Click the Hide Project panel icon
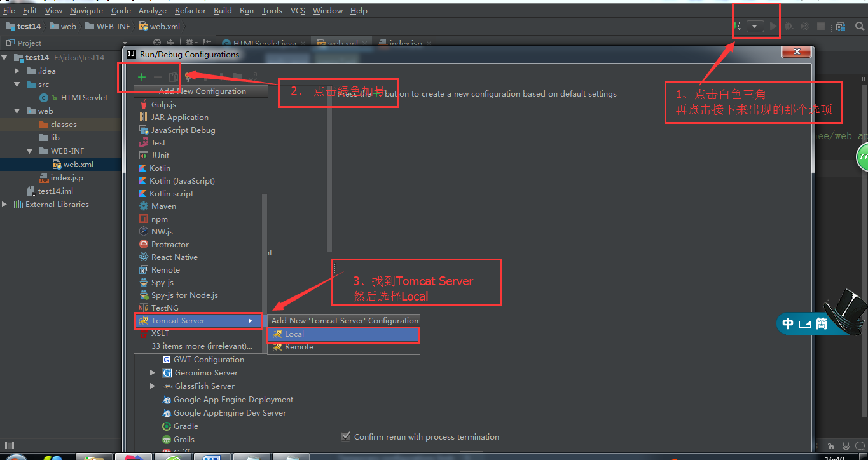The image size is (868, 460). tap(207, 43)
